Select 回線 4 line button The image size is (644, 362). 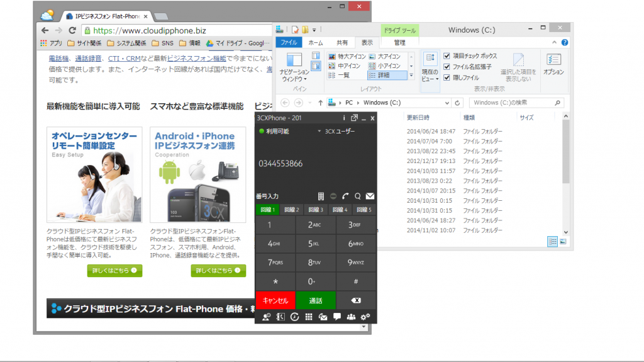[x=340, y=210]
